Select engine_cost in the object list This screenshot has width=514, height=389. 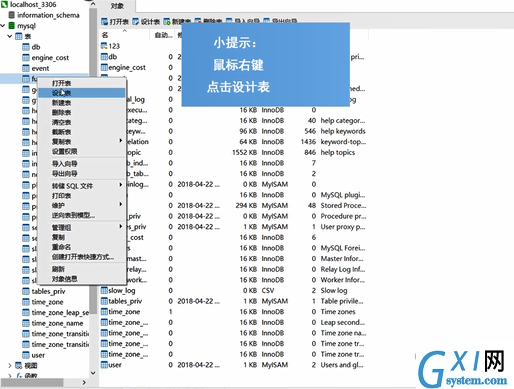[123, 67]
